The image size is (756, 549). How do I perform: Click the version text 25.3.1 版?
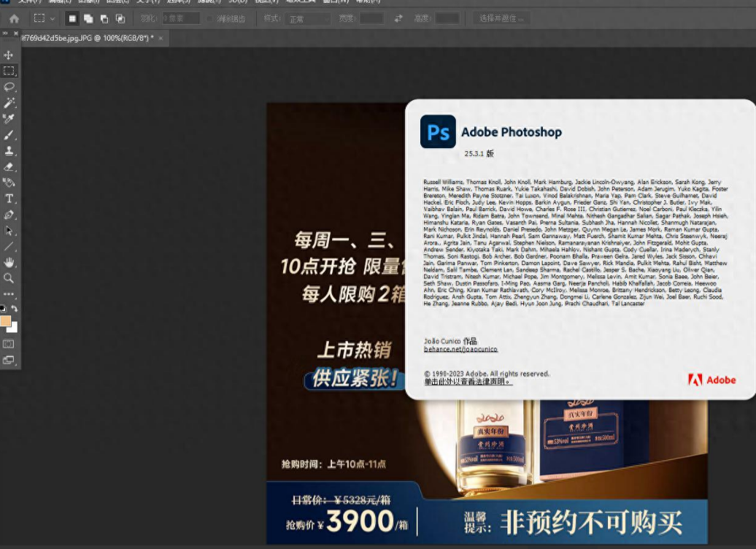pyautogui.click(x=479, y=153)
